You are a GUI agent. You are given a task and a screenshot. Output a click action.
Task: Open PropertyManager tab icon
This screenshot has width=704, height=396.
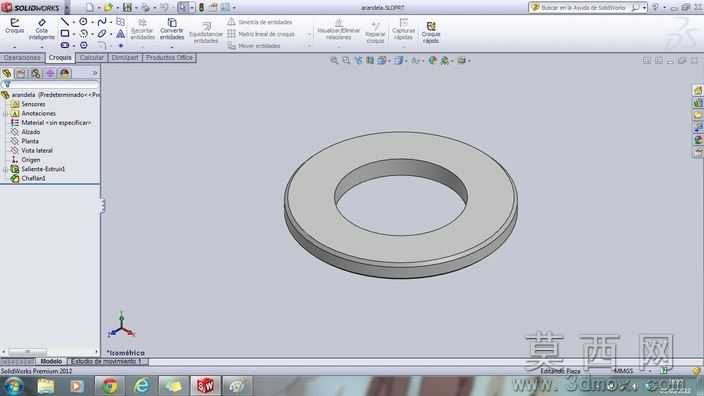coord(21,73)
